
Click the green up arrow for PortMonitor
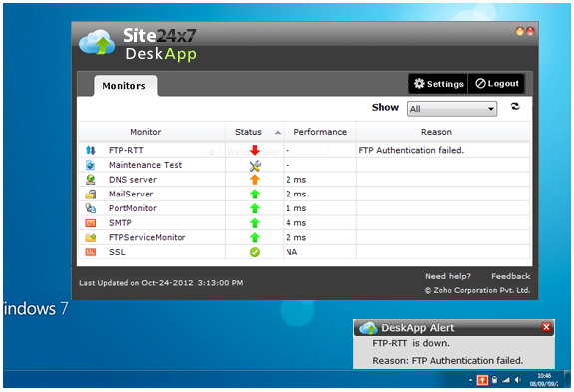(255, 208)
